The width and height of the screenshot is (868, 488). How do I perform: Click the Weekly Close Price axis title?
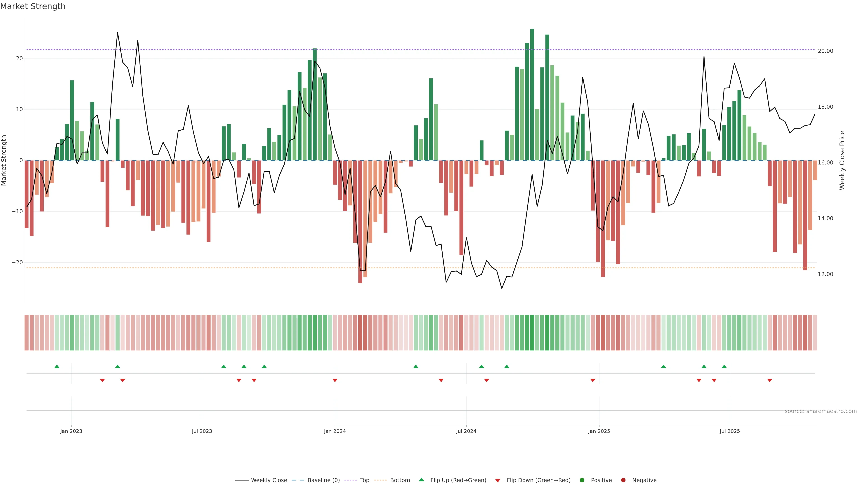point(842,160)
